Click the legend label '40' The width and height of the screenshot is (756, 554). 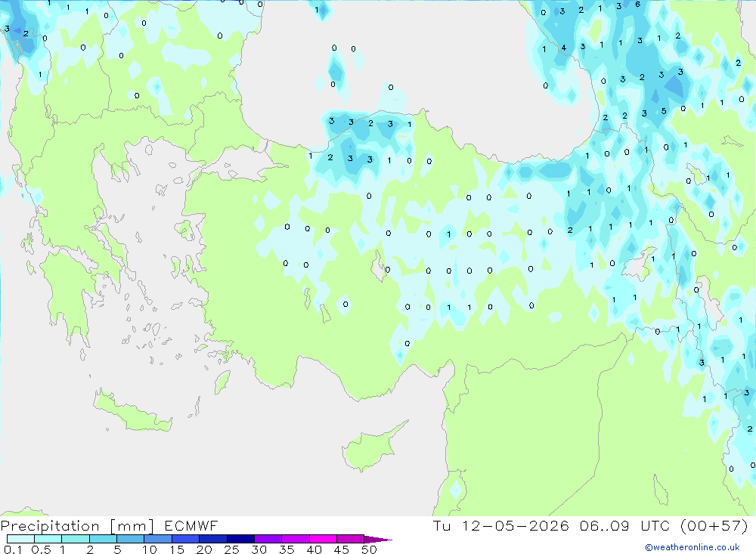coord(314,549)
